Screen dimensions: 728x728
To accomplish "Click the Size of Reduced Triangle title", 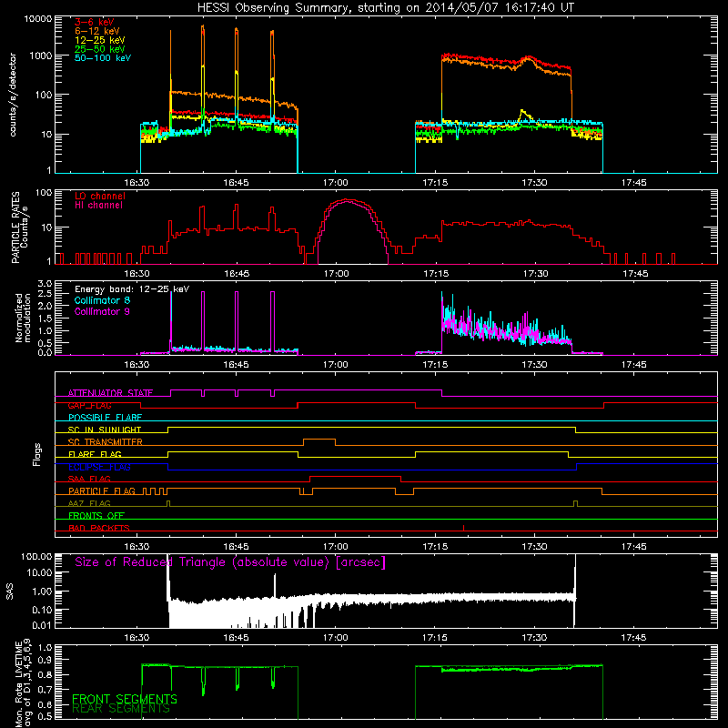I will click(230, 562).
